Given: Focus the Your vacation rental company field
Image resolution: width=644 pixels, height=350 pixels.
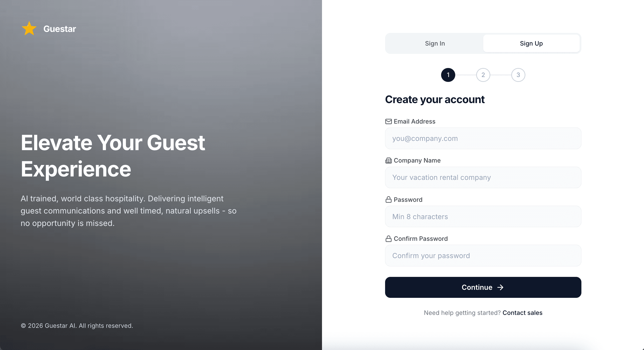Looking at the screenshot, I should point(483,177).
